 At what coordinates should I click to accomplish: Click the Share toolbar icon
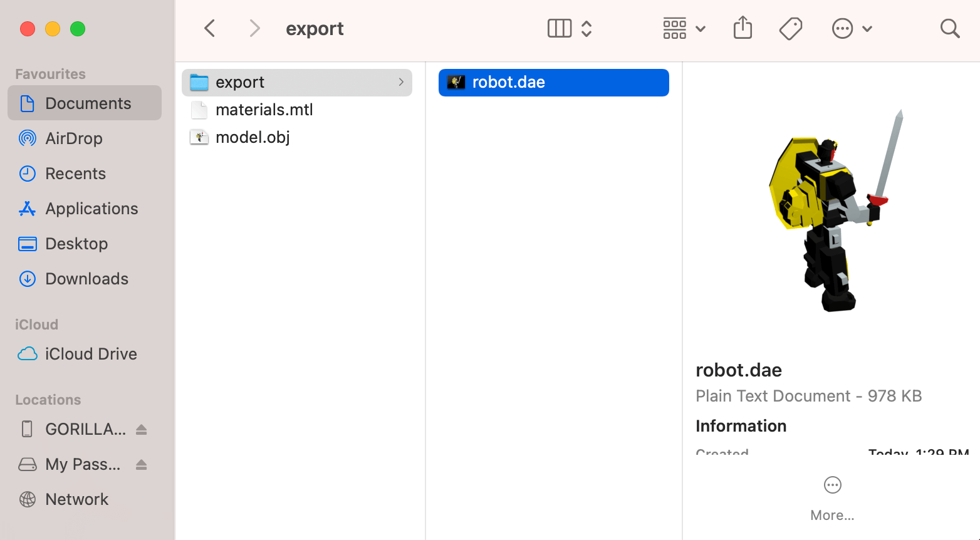[x=743, y=28]
